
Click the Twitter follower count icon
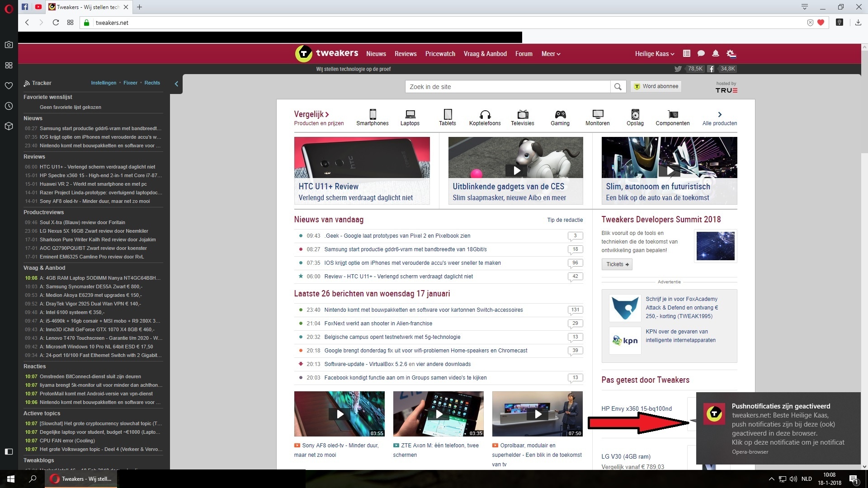click(x=678, y=69)
